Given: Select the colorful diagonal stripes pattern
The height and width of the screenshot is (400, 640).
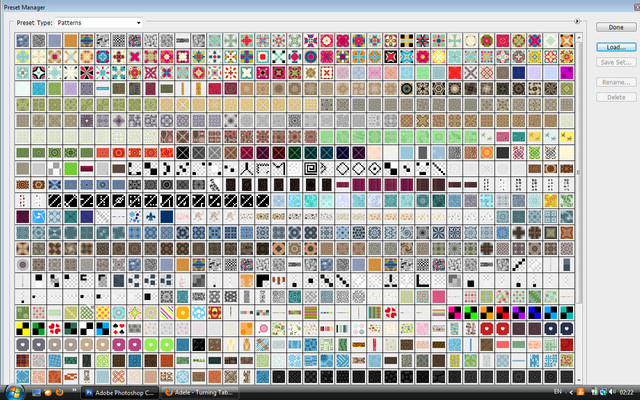Looking at the screenshot, I should tap(167, 313).
